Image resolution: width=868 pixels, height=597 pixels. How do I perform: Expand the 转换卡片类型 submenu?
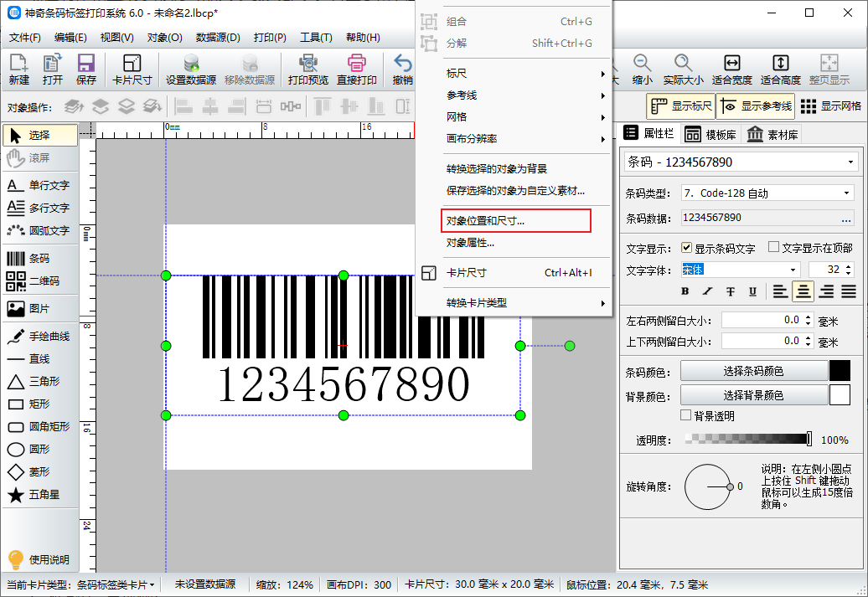[526, 302]
